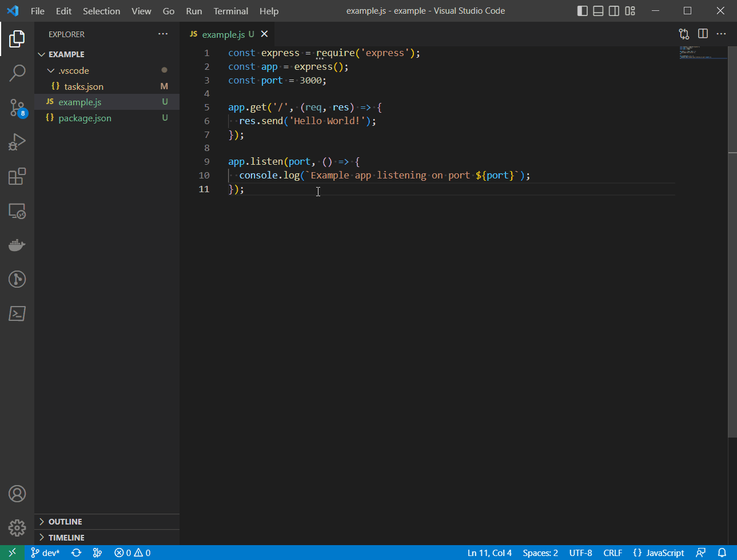Open Remote Explorer in activity bar
This screenshot has height=560, width=737.
tap(17, 211)
